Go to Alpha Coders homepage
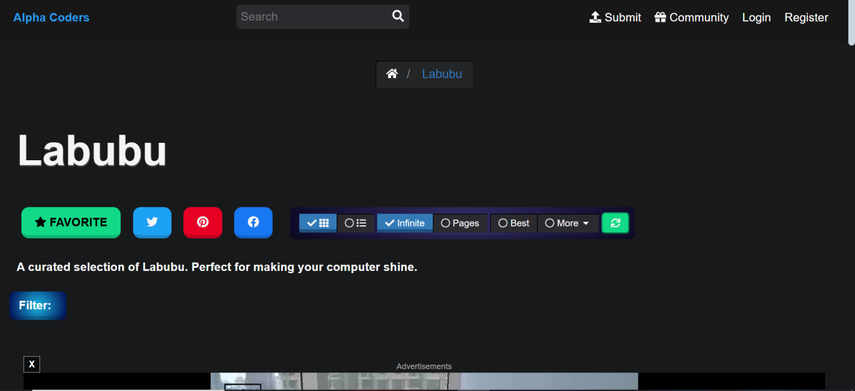Screen dimensions: 855x391 (51, 17)
